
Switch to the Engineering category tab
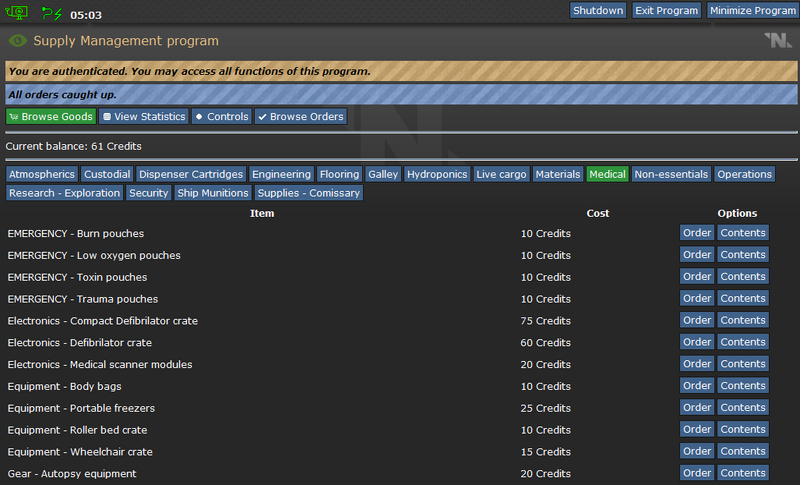coord(281,174)
